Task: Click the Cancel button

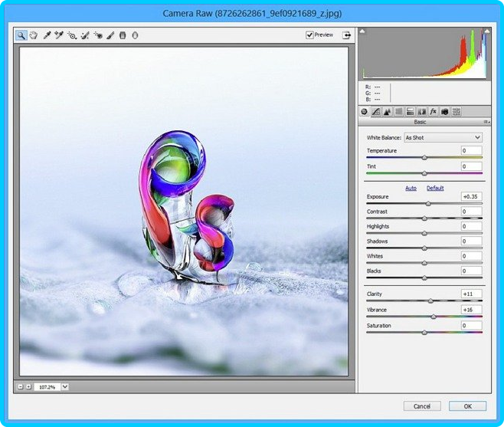Action: coord(422,406)
